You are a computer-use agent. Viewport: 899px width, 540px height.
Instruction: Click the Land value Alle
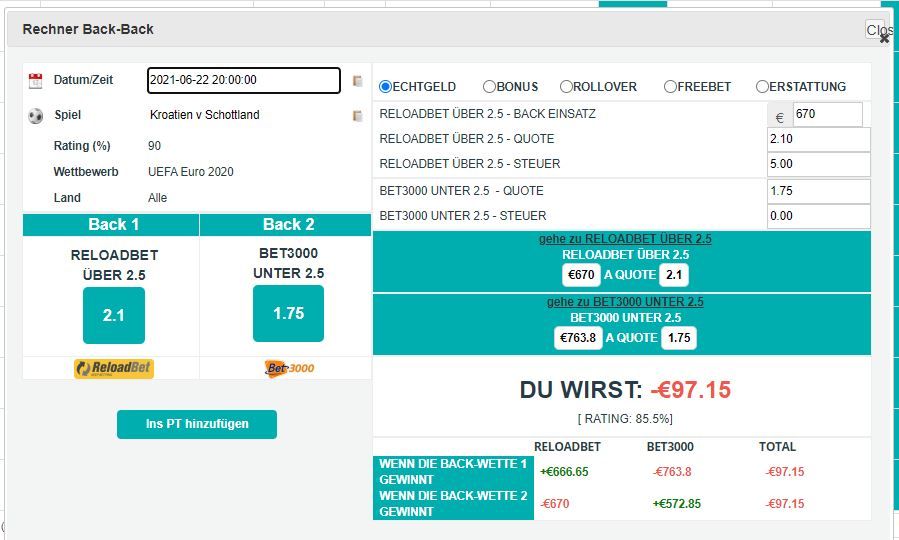tap(158, 198)
